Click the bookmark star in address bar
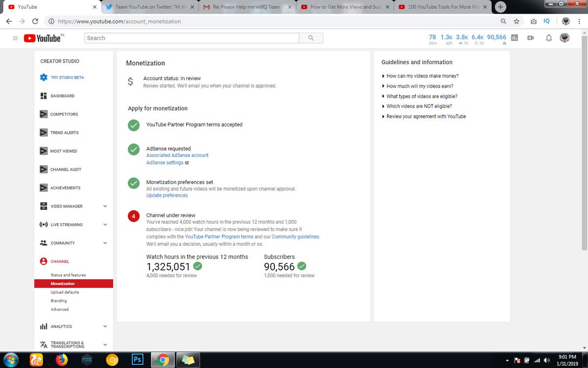The width and height of the screenshot is (588, 368). click(516, 22)
